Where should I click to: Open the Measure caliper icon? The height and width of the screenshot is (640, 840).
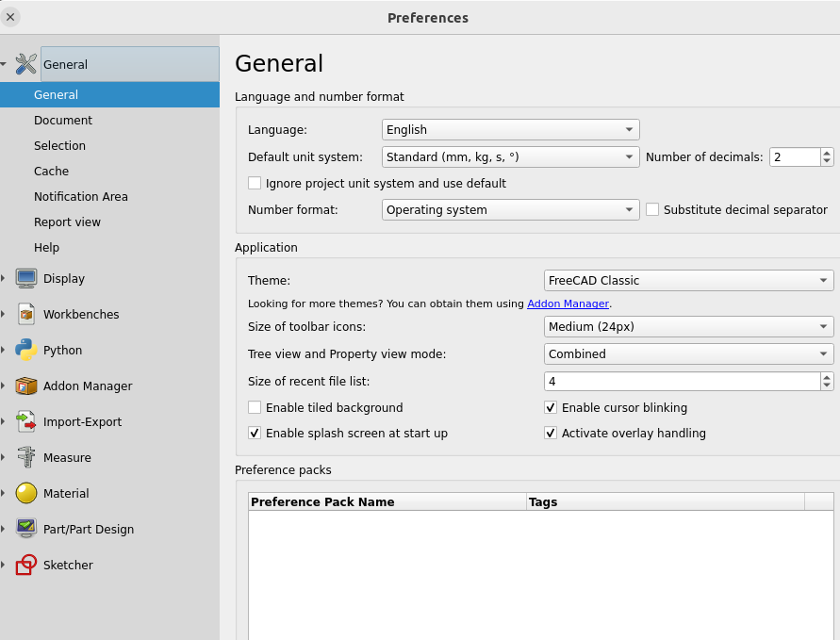click(26, 457)
